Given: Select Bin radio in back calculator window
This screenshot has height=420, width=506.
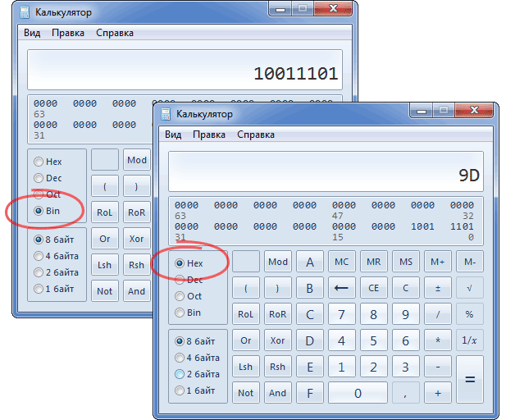Looking at the screenshot, I should 47,211.
